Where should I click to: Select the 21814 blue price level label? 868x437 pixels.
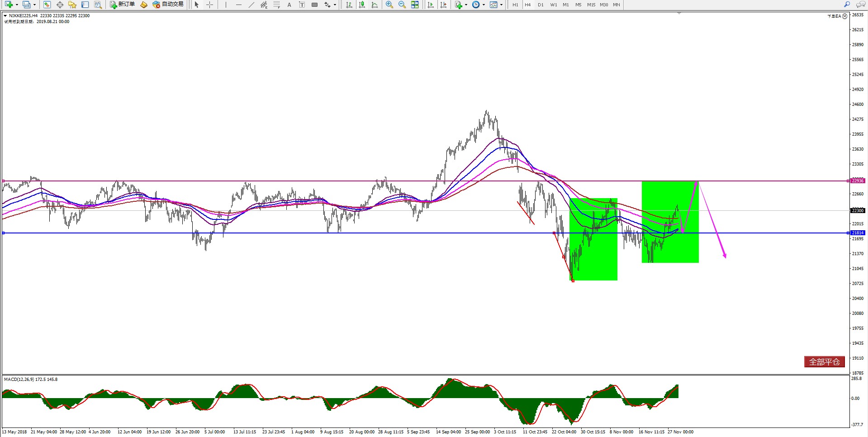(x=858, y=233)
